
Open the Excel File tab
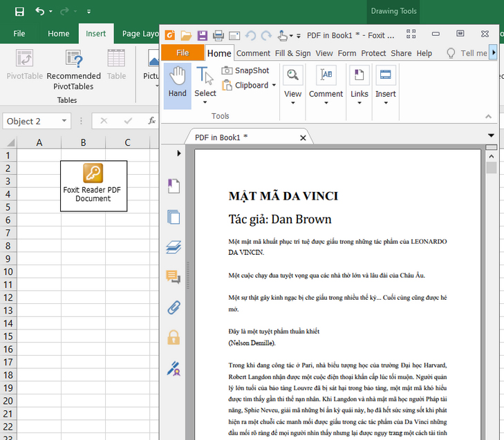19,33
